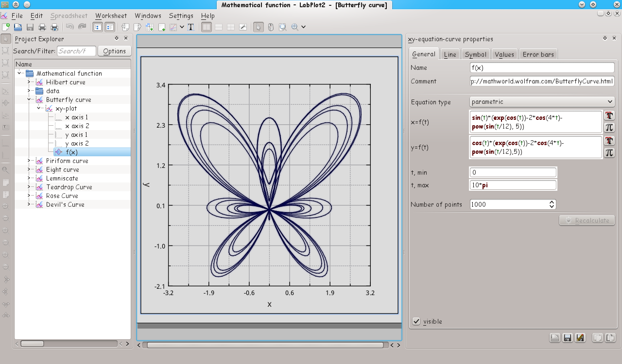Open the Worksheet menu
Screen dimensions: 622x364
[111, 16]
